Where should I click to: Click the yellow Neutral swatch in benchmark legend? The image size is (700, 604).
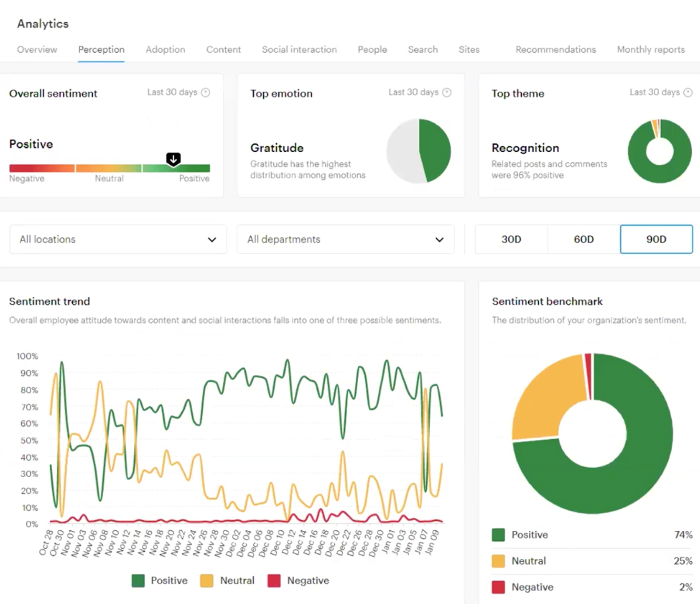[498, 561]
